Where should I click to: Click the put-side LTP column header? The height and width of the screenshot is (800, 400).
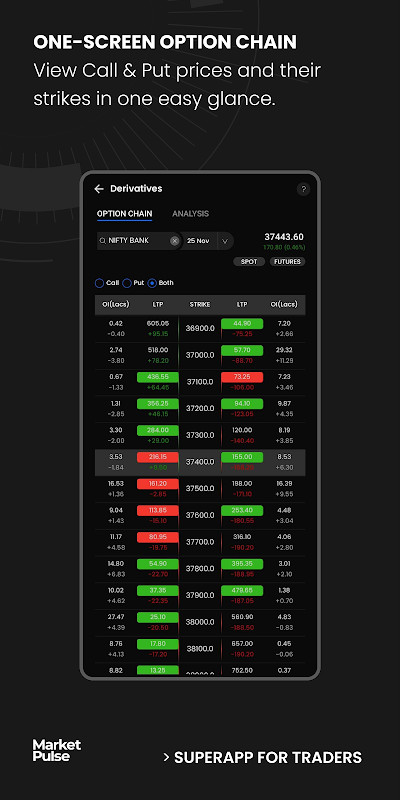coord(242,305)
